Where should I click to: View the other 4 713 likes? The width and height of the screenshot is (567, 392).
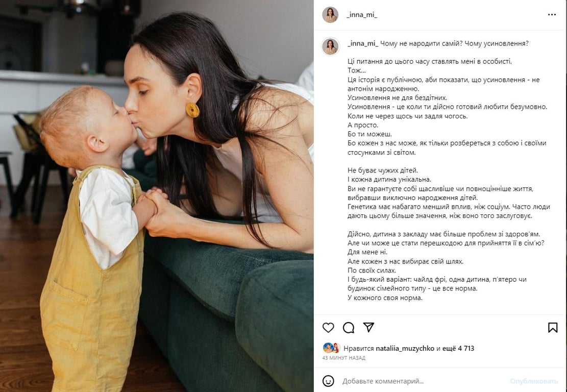(459, 348)
